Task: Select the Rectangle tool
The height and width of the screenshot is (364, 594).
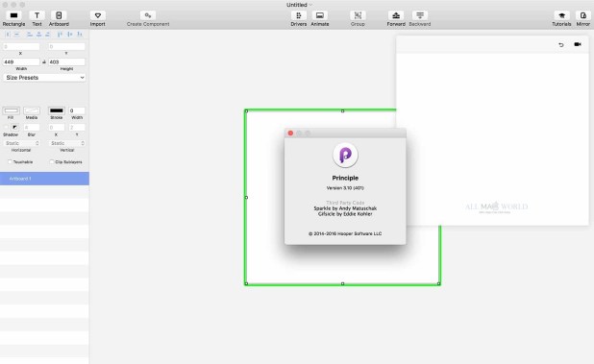Action: pos(13,15)
